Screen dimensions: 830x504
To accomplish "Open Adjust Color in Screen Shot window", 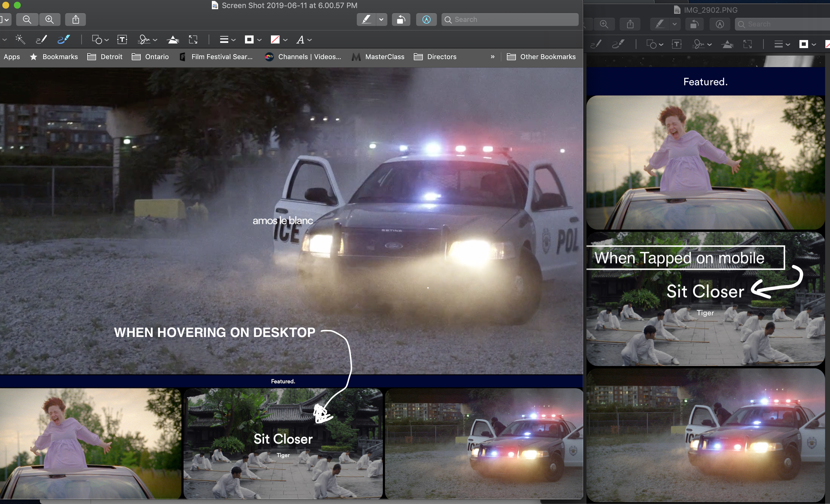I will pyautogui.click(x=173, y=40).
